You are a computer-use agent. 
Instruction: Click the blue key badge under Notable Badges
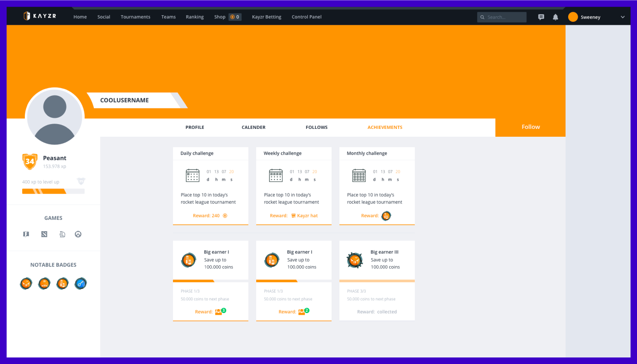(x=81, y=283)
